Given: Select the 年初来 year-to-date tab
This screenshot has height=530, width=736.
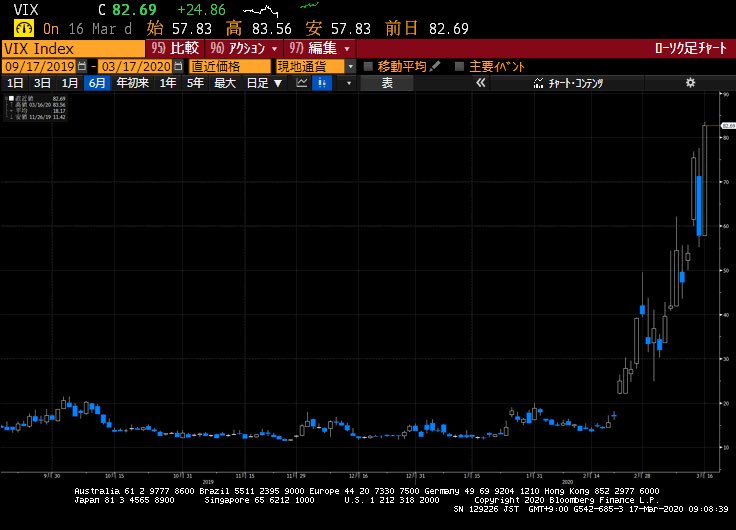Looking at the screenshot, I should [132, 83].
